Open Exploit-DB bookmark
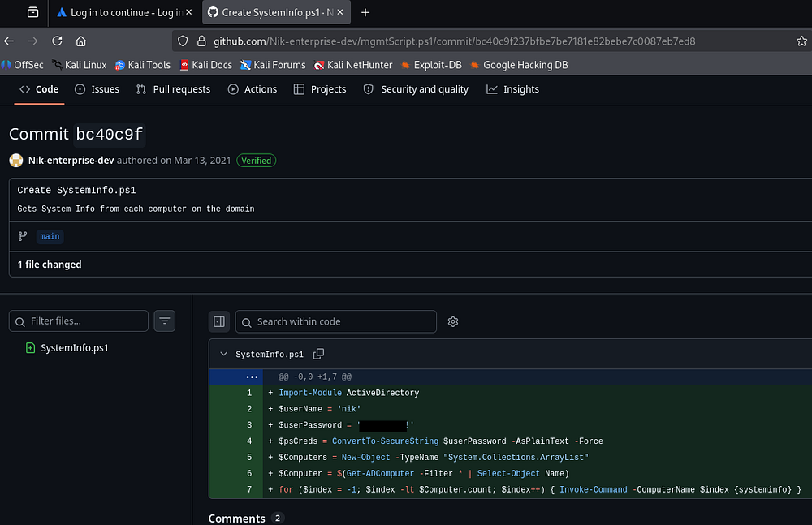 coord(430,65)
